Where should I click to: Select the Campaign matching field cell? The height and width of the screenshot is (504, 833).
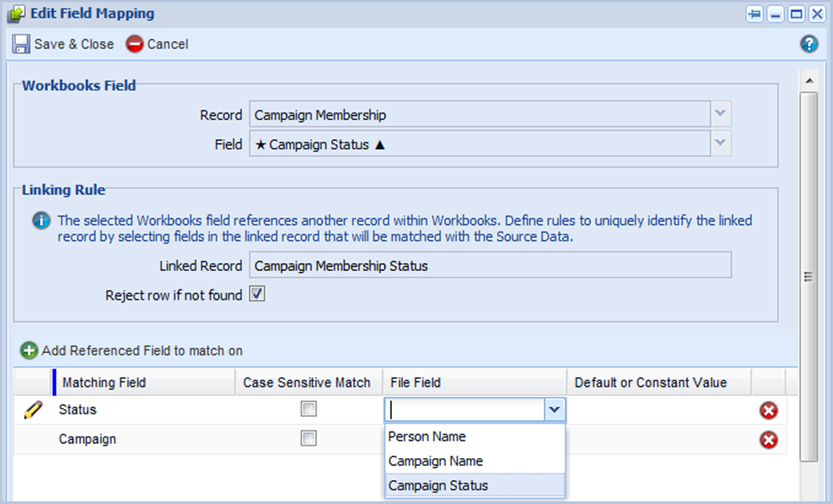[145, 439]
